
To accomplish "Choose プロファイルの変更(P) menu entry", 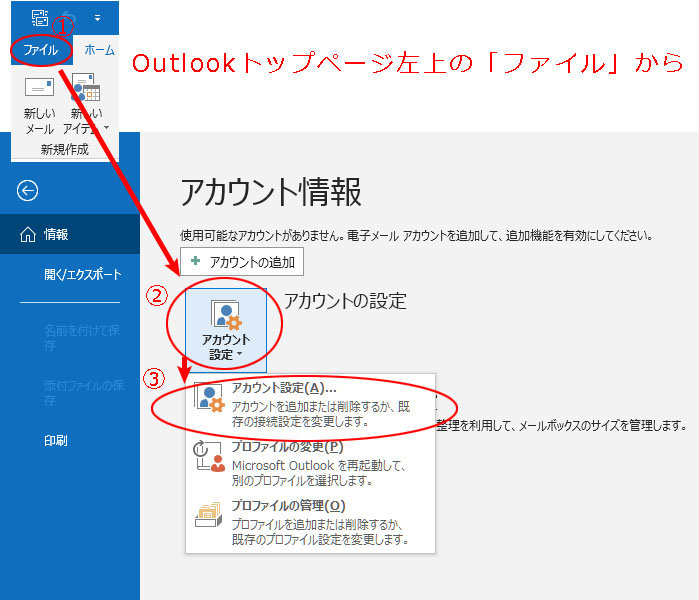I will [311, 464].
